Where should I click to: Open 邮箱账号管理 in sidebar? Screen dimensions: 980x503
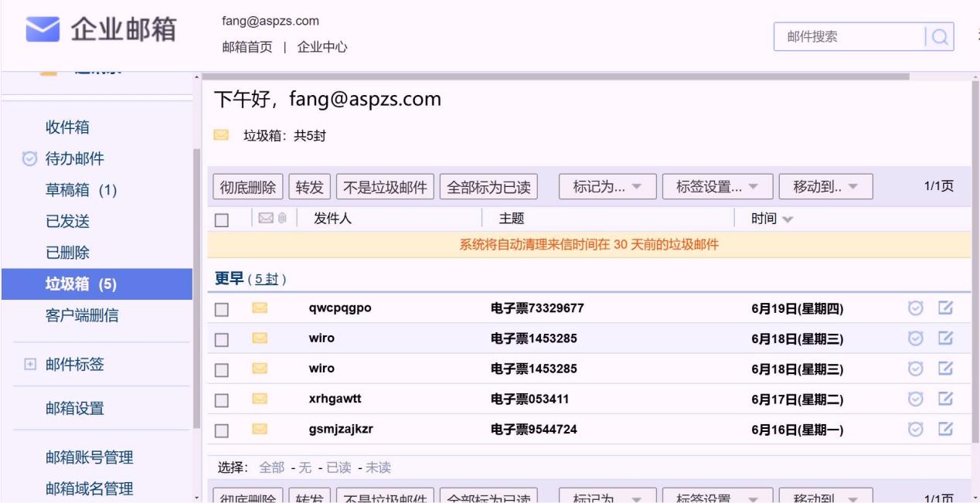pyautogui.click(x=90, y=457)
